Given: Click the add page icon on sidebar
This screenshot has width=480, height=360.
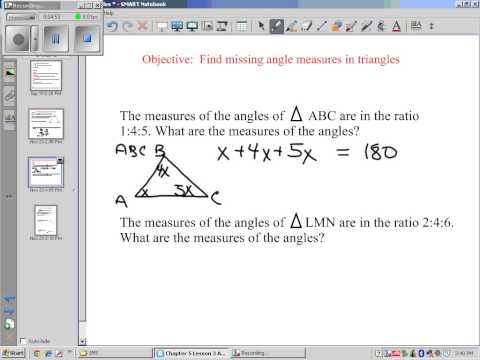Looking at the screenshot, I should 10,324.
